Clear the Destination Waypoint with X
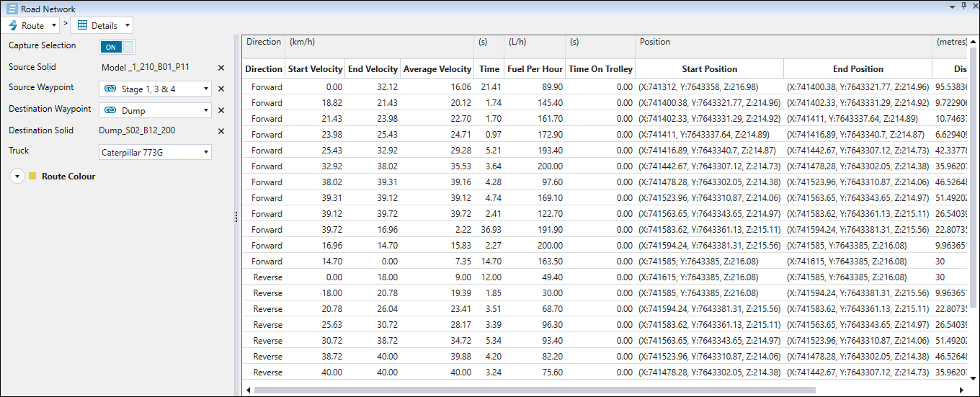 click(x=221, y=111)
